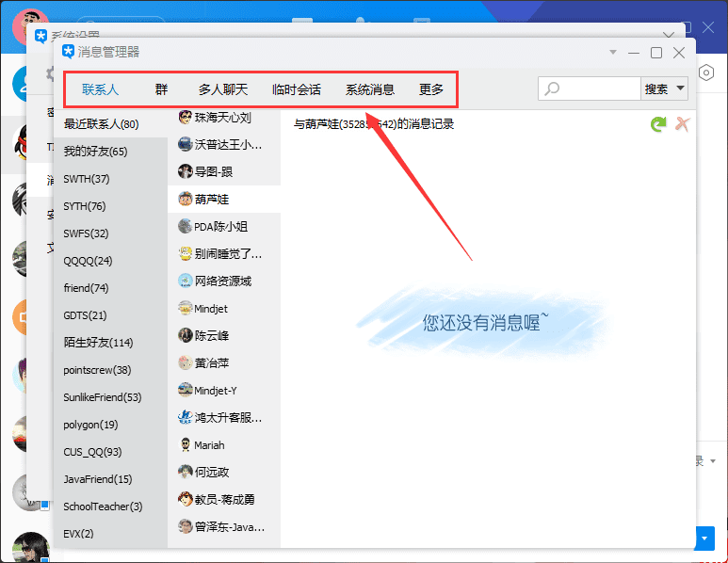The height and width of the screenshot is (563, 728).
Task: Switch to 临时会话 tab
Action: (297, 89)
